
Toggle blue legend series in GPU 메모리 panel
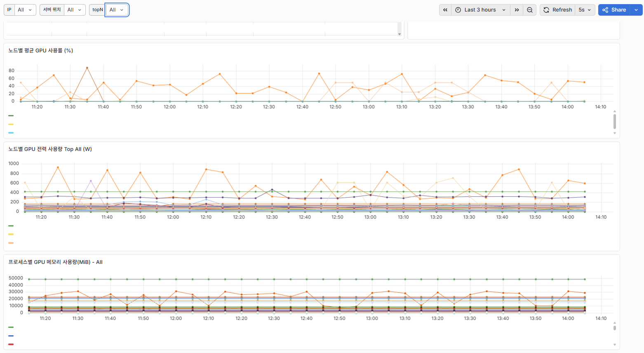pyautogui.click(x=11, y=336)
